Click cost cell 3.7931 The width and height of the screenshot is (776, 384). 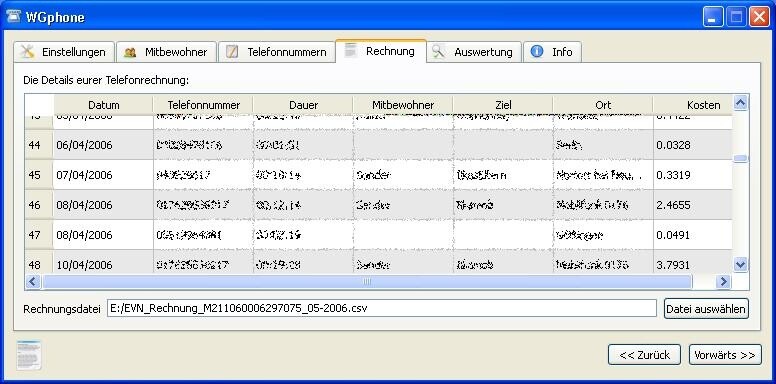(x=693, y=261)
